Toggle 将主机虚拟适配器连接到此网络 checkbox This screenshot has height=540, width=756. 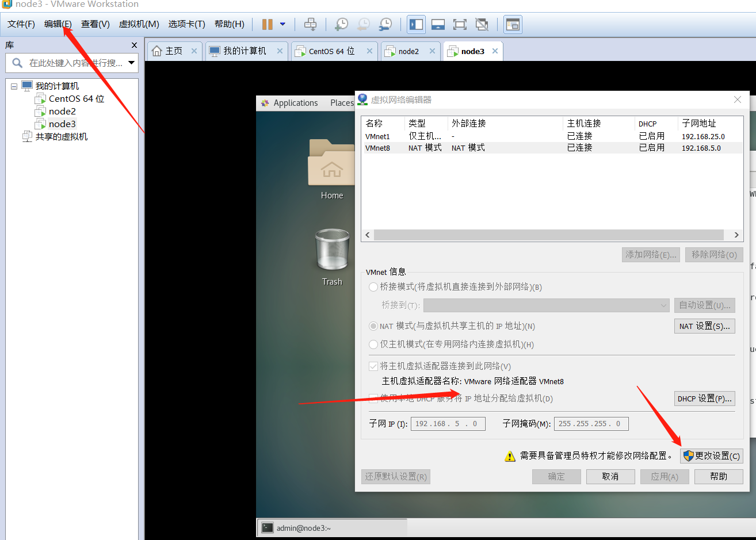click(373, 366)
